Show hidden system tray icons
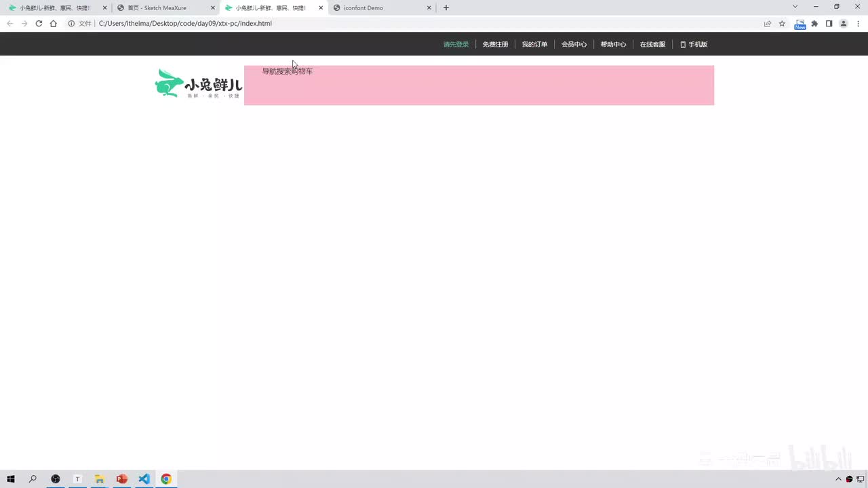This screenshot has width=868, height=488. pyautogui.click(x=838, y=479)
